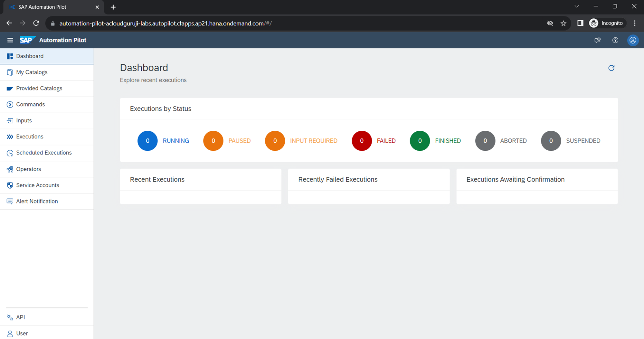Select the green FINISHED status circle
Viewport: 644px width, 339px height.
pos(420,141)
